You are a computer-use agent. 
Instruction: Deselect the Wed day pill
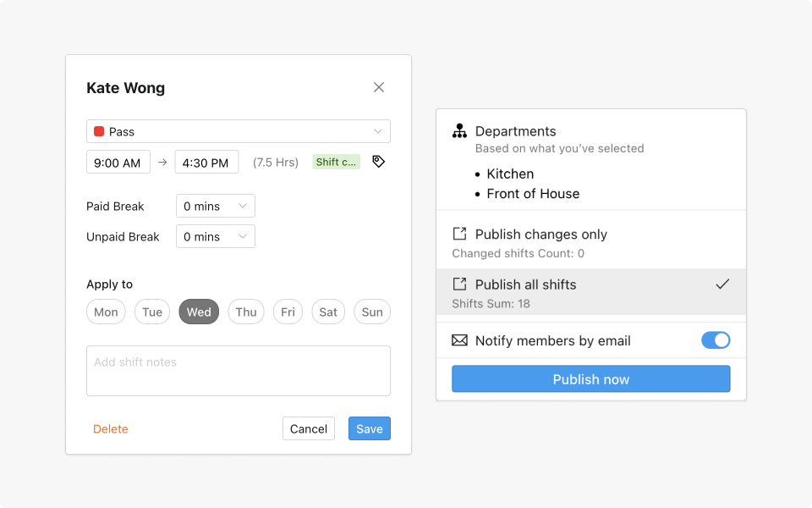point(199,312)
